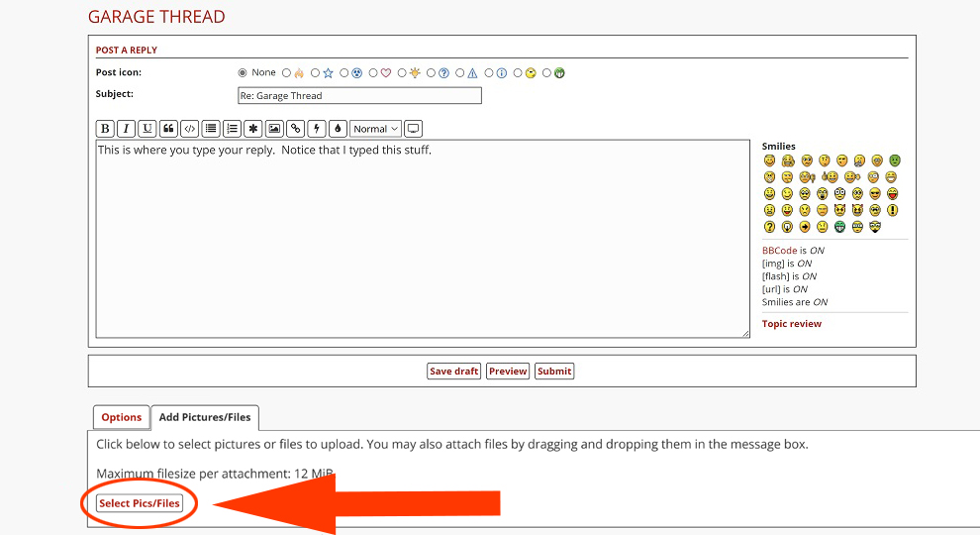The width and height of the screenshot is (980, 535).
Task: Open the Add Pictures/Files tab
Action: point(205,417)
